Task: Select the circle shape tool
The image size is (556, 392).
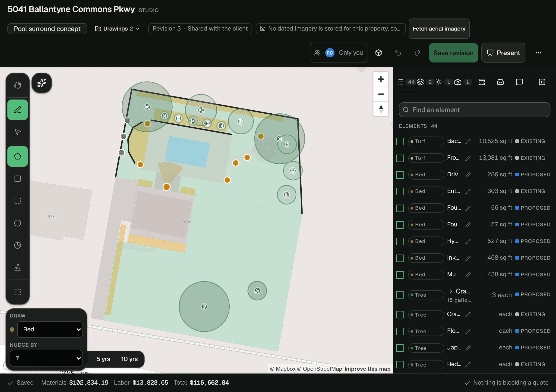Action: point(17,223)
